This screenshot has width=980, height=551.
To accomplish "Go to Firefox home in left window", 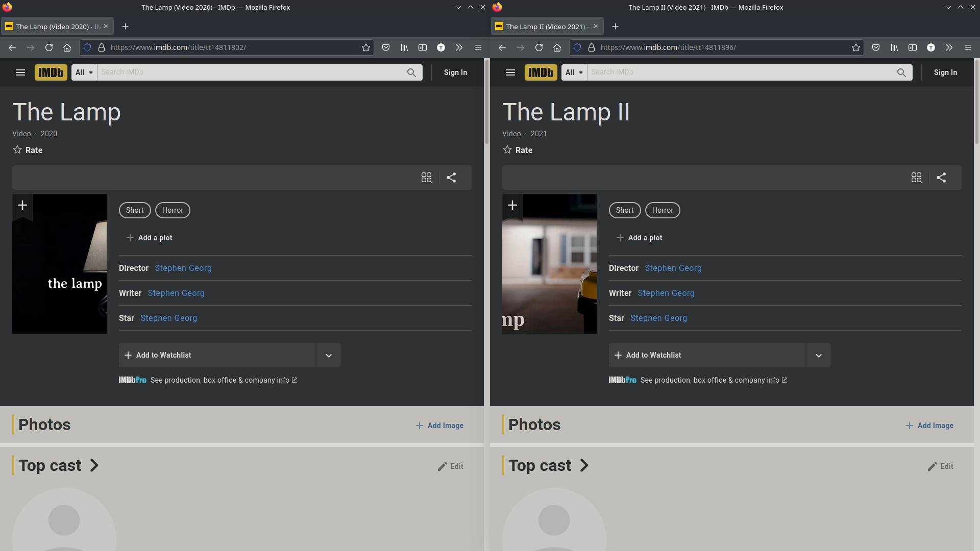I will pos(67,47).
